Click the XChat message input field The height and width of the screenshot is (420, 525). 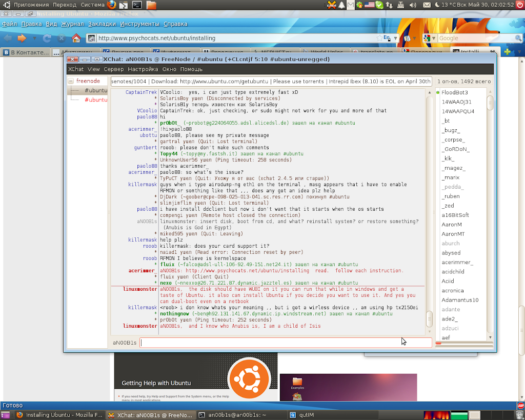click(x=285, y=342)
